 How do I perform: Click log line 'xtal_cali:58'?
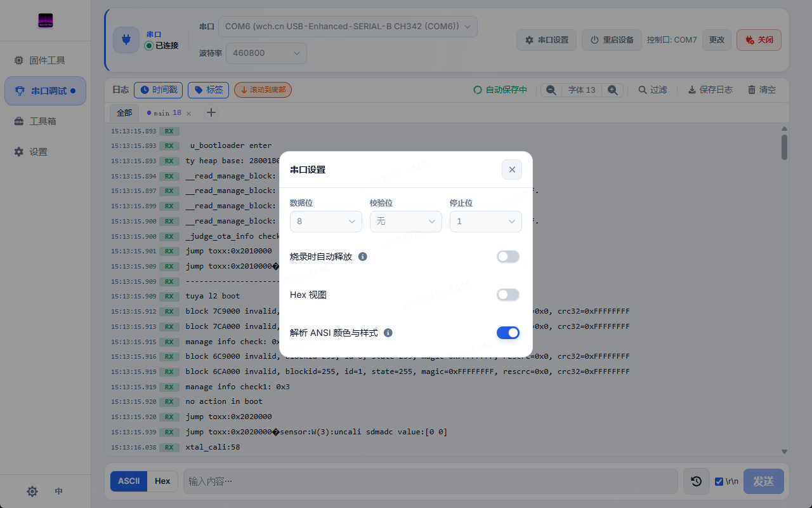click(213, 447)
